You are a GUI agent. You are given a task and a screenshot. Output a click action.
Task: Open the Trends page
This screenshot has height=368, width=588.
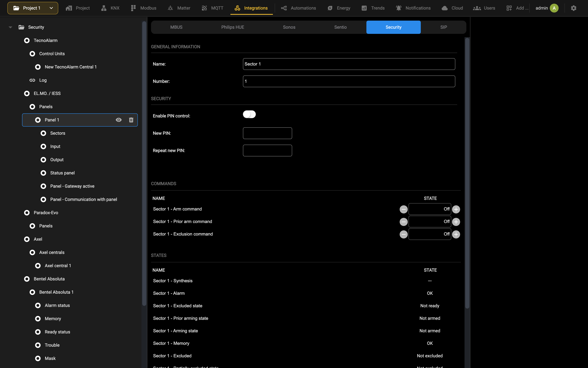[373, 8]
